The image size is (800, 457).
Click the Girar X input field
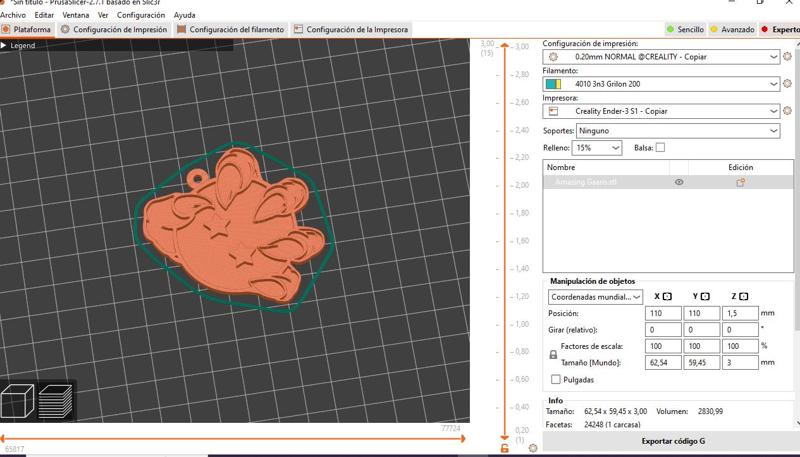tap(663, 330)
